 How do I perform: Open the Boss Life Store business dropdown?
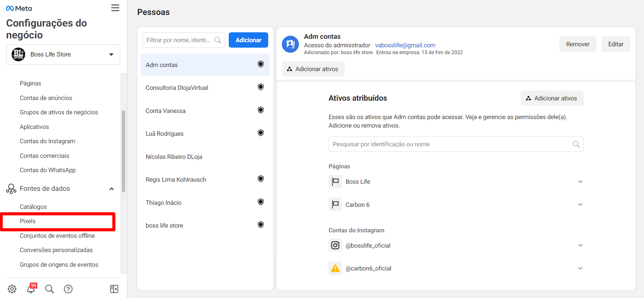pyautogui.click(x=63, y=54)
